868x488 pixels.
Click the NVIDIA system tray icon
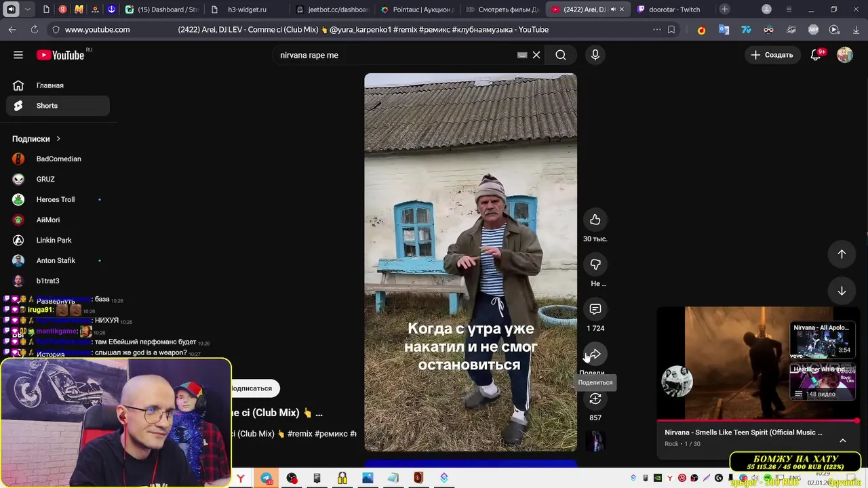point(658,479)
